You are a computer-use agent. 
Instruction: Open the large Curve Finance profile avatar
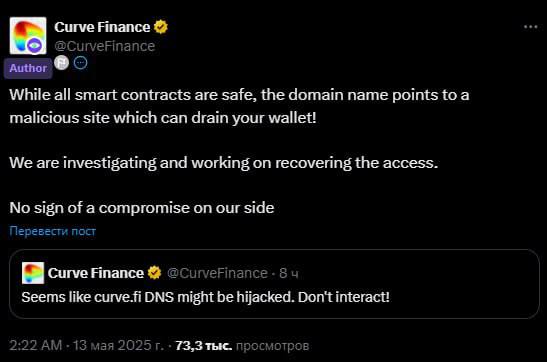pos(28,36)
